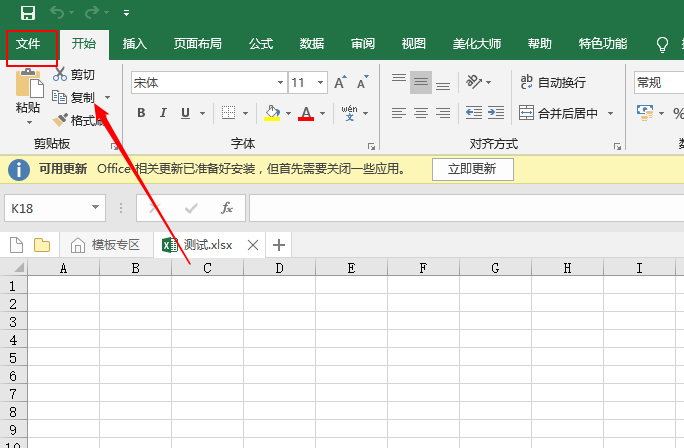Screen dimensions: 684x448
Task: Click the accounting number format icon
Action: click(645, 113)
